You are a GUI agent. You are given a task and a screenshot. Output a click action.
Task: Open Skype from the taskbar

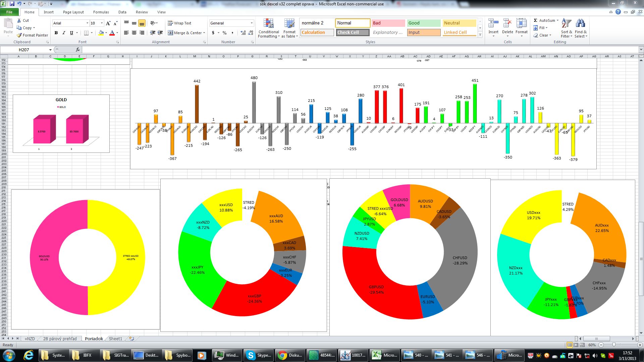[x=258, y=355]
